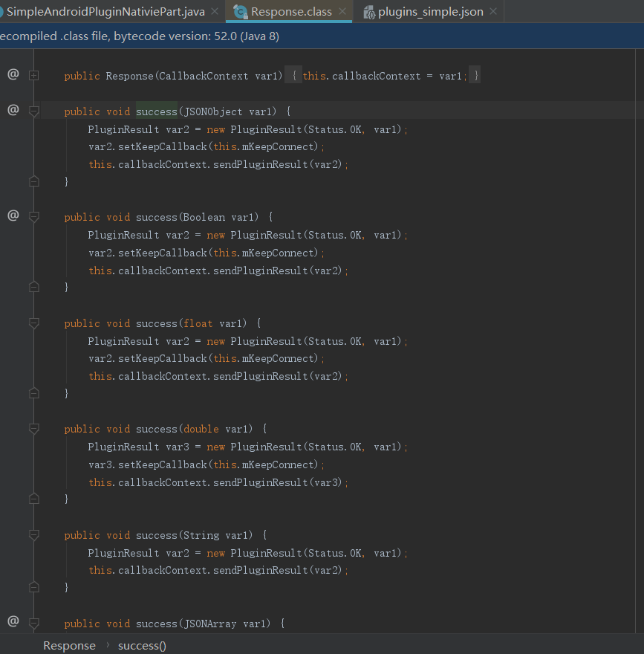This screenshot has width=644, height=654.
Task: Click the @ gutter icon beside Response constructor
Action: coord(13,74)
